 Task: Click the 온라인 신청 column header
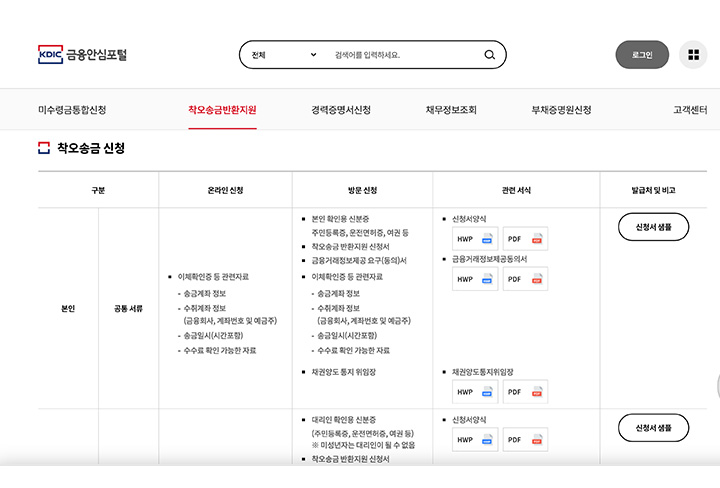pyautogui.click(x=225, y=190)
